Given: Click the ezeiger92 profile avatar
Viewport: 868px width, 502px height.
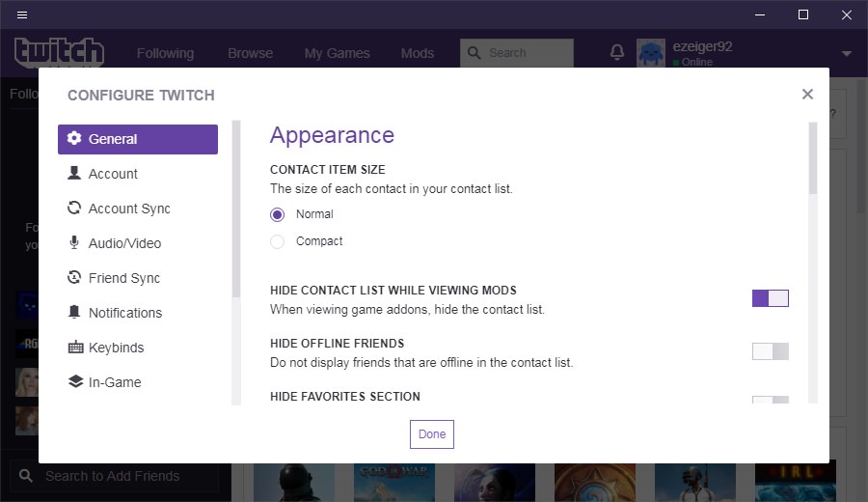Looking at the screenshot, I should (650, 53).
